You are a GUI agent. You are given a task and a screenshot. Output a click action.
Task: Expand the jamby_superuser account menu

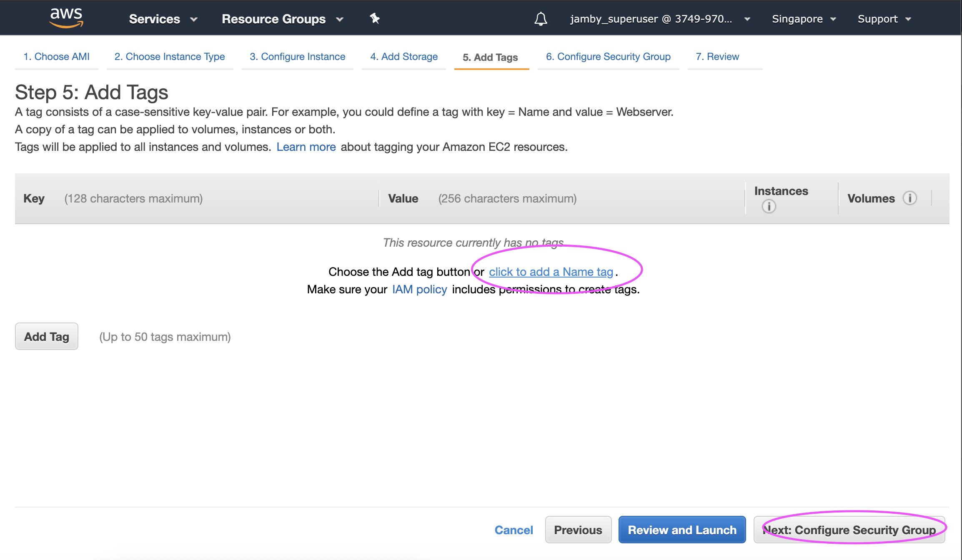[659, 19]
